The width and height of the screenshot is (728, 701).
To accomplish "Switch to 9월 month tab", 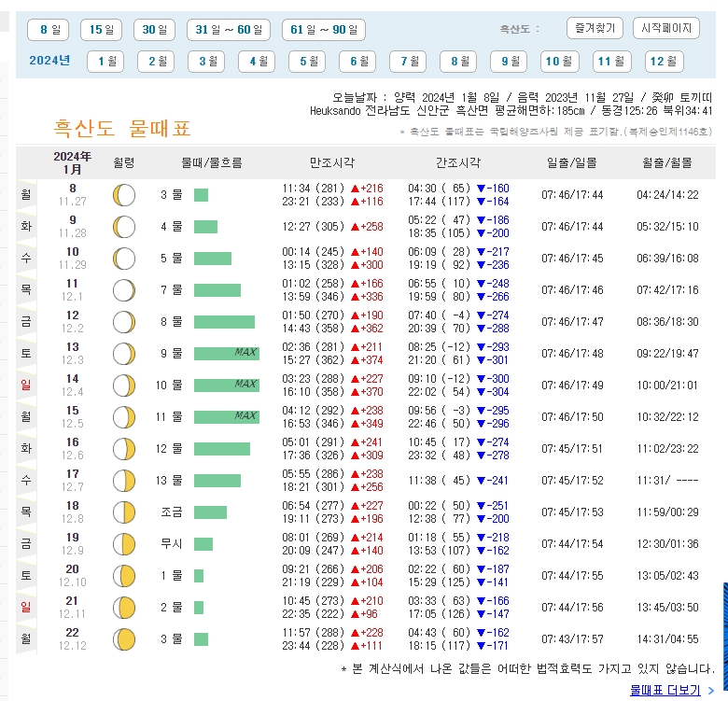I will click(509, 62).
